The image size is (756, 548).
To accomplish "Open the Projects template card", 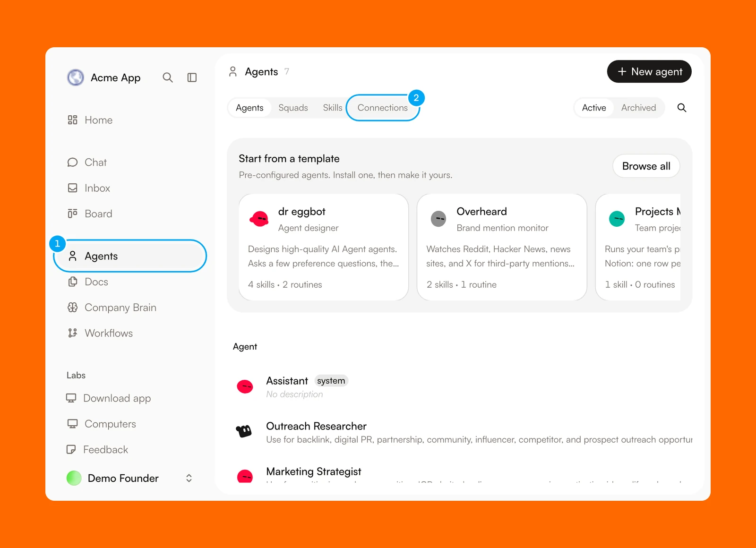I will click(x=638, y=247).
